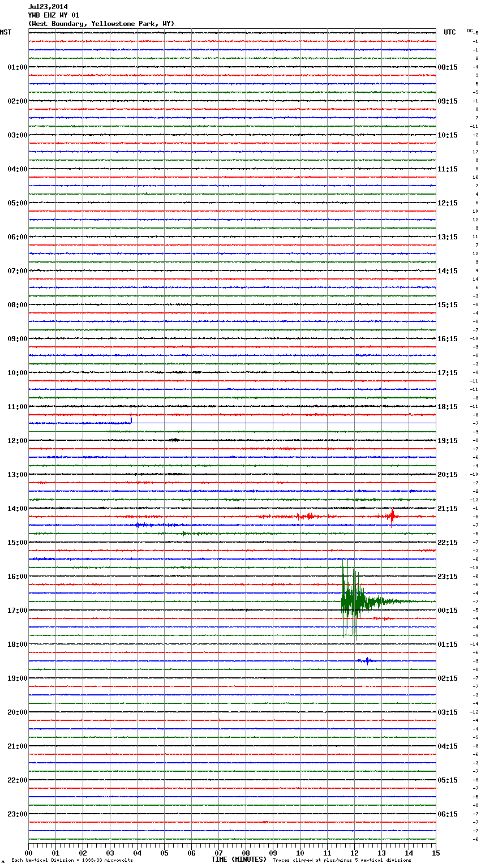Select the 11:00 MST time label
The width and height of the screenshot is (481, 868).
18,407
